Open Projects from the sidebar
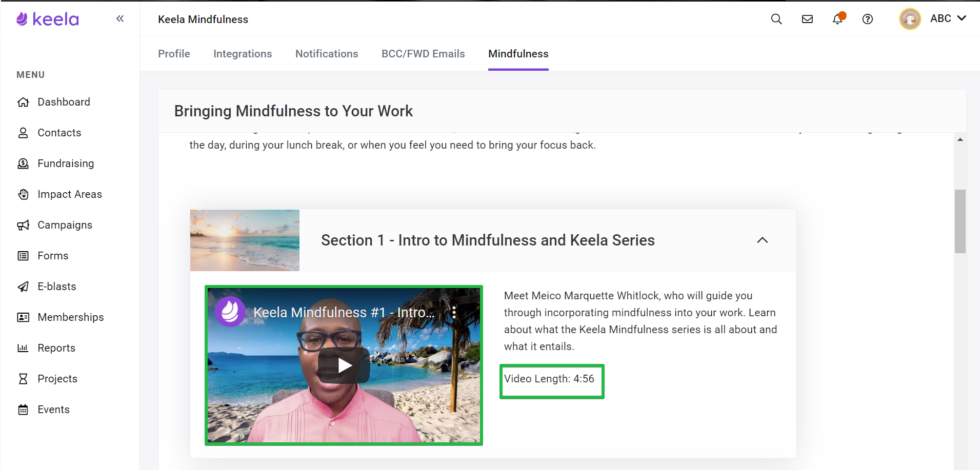The image size is (980, 470). pos(57,379)
